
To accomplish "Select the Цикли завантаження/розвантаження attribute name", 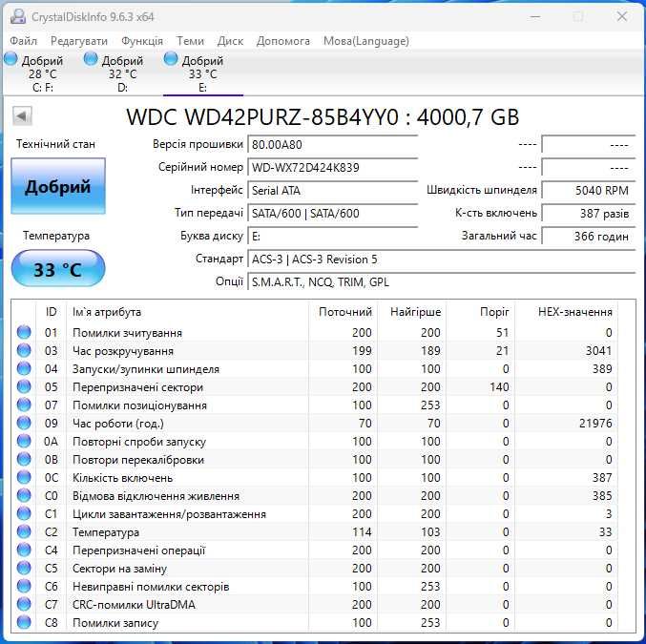I will pyautogui.click(x=169, y=514).
